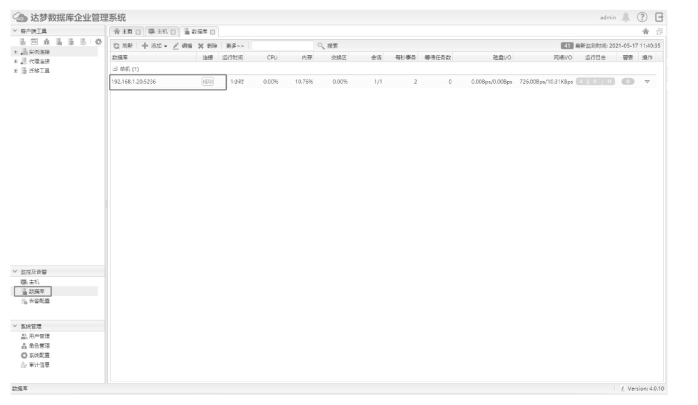Sort by the CPU column header
This screenshot has width=698, height=405.
pyautogui.click(x=272, y=57)
